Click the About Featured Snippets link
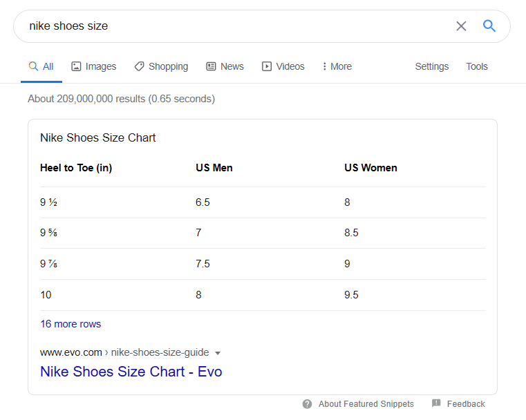Image resolution: width=526 pixels, height=420 pixels. click(x=366, y=404)
